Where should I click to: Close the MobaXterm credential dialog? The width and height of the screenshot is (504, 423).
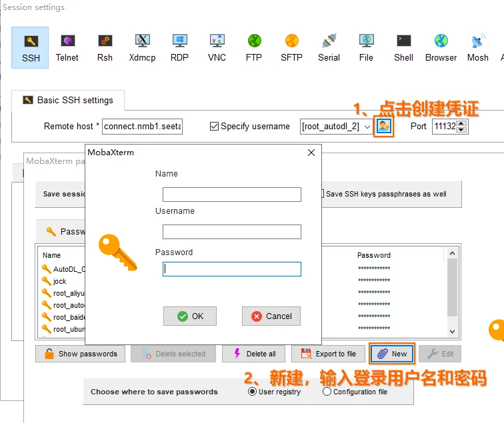point(311,153)
